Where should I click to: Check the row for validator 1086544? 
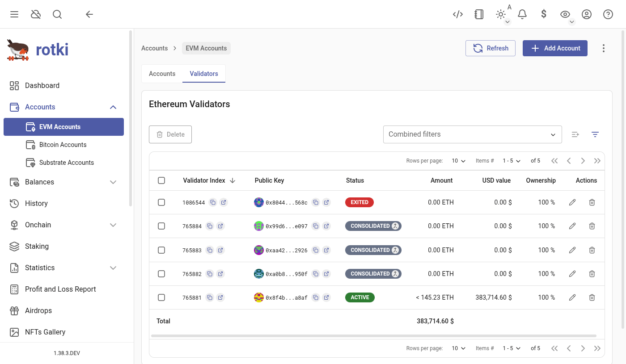(x=161, y=202)
